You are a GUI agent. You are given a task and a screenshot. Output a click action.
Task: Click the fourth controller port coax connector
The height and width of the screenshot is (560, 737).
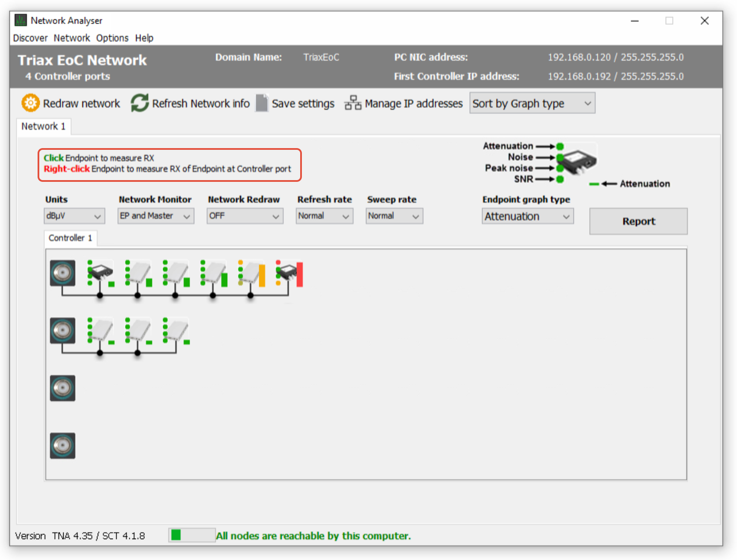pos(63,446)
